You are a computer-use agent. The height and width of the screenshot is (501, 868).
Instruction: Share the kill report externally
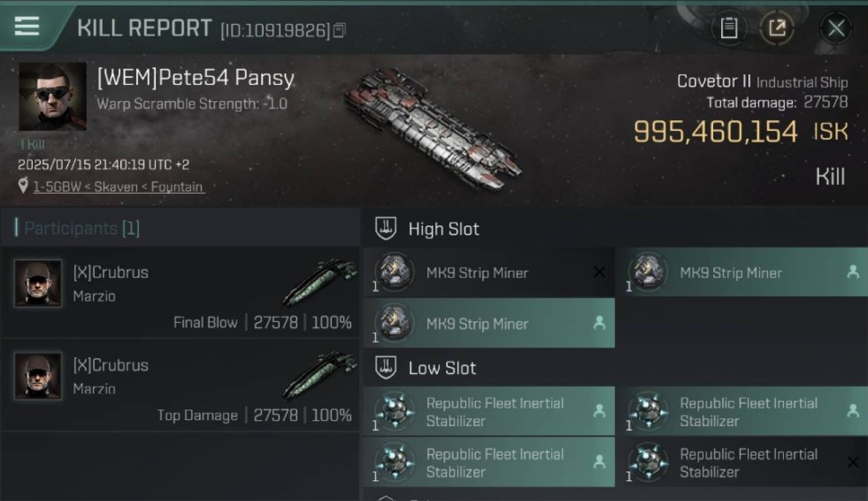point(777,28)
